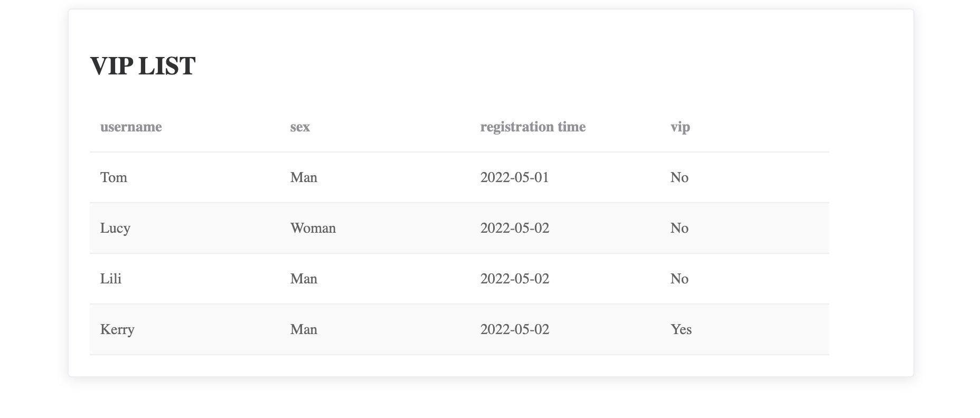Click Man in Kerry's row
The image size is (980, 418).
pos(304,330)
